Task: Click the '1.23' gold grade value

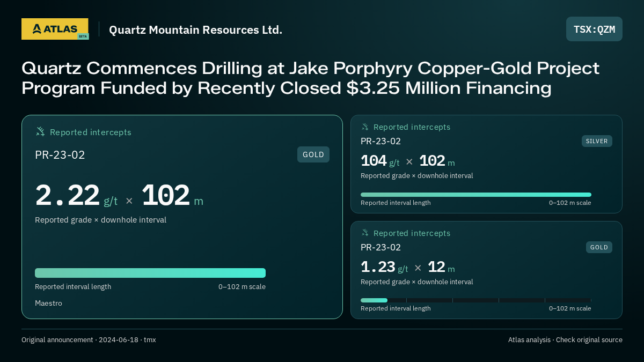Action: tap(378, 267)
